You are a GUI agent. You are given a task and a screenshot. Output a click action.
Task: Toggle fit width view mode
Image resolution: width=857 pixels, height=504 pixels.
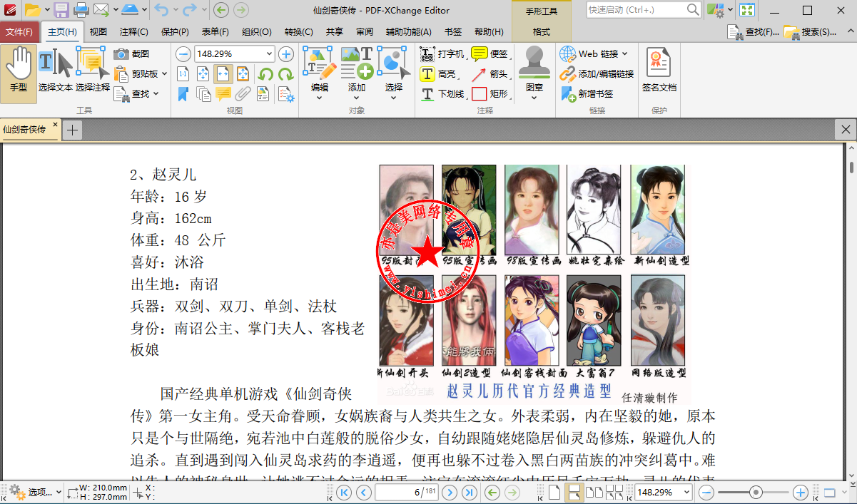(223, 74)
